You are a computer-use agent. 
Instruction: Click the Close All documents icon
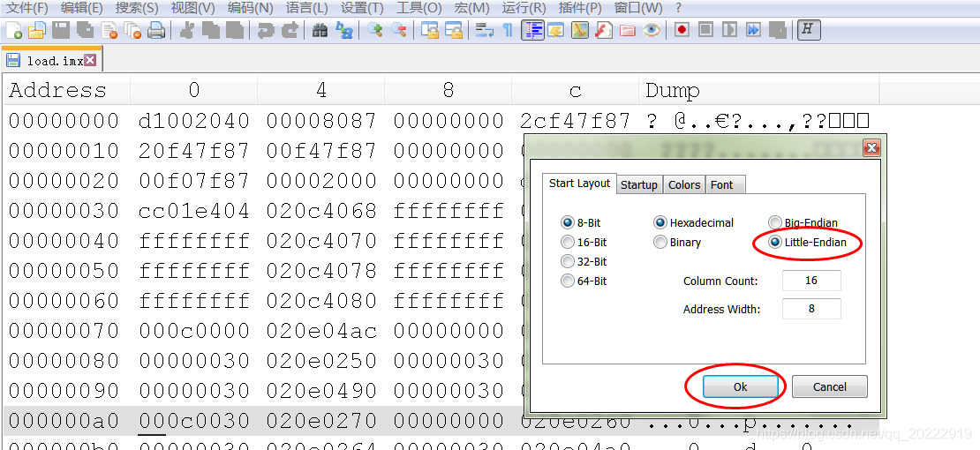tap(132, 30)
